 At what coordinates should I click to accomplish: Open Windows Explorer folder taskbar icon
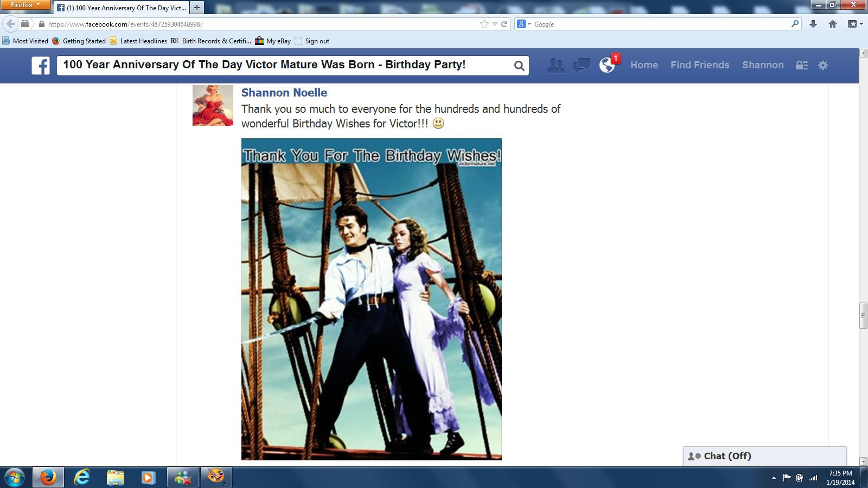116,478
